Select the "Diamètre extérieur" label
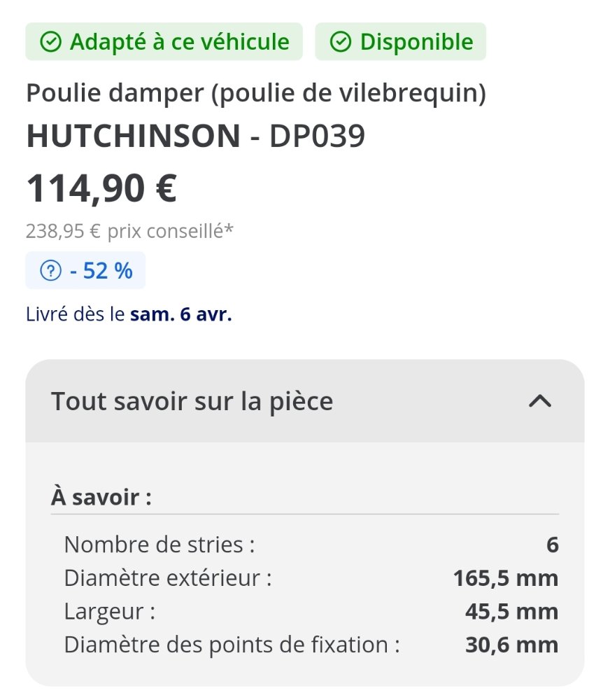 (167, 578)
